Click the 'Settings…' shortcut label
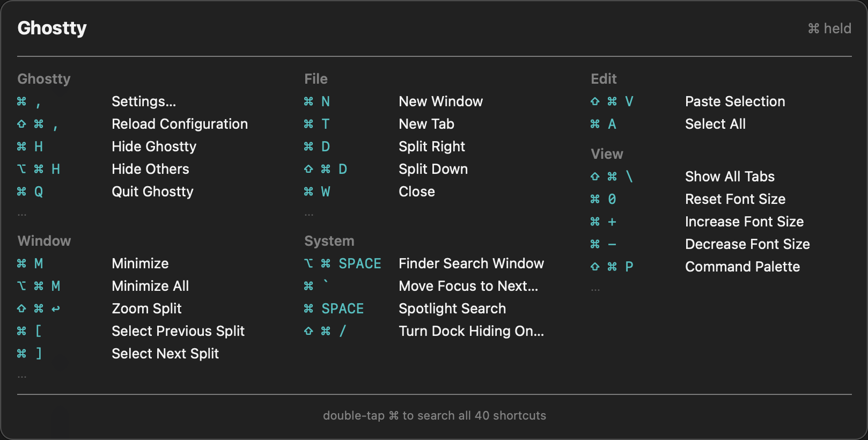Image resolution: width=868 pixels, height=440 pixels. click(x=144, y=101)
